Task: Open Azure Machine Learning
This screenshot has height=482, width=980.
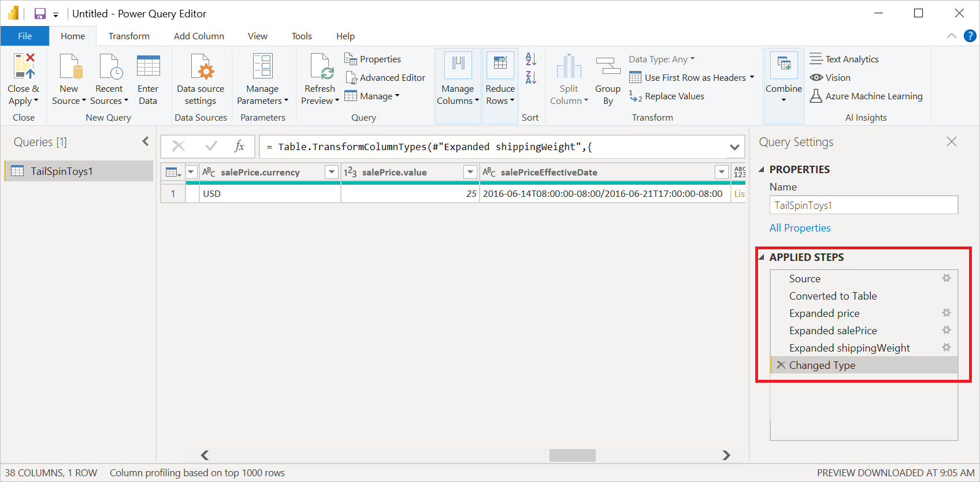Action: [866, 96]
